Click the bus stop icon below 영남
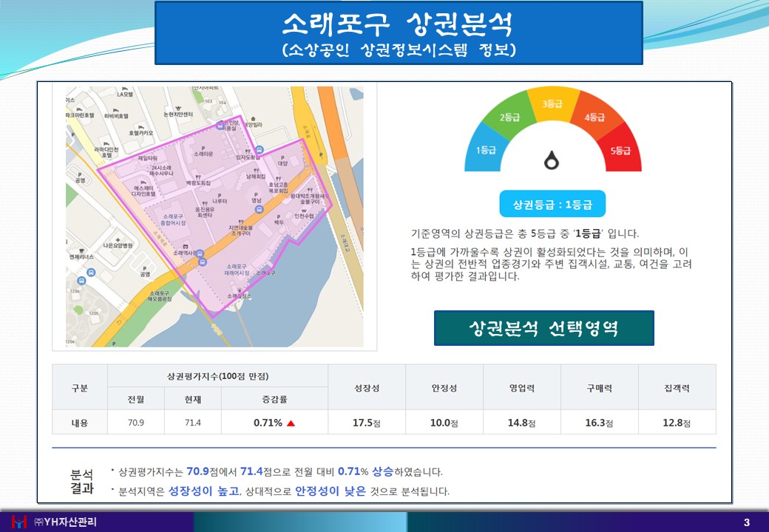 260,210
